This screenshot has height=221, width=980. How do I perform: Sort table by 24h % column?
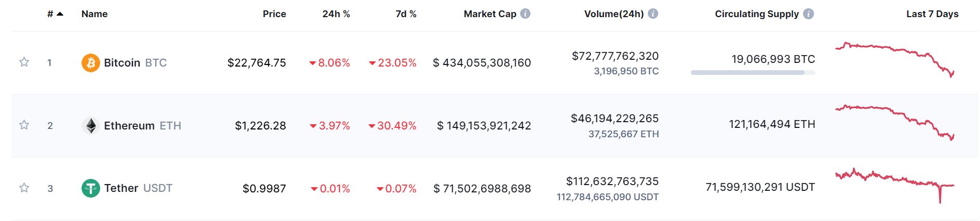pos(336,14)
